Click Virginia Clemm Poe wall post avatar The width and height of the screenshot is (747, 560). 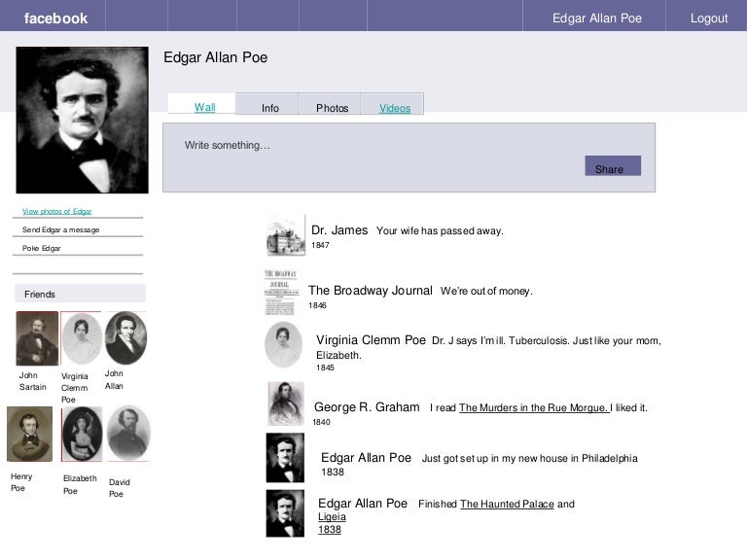(x=283, y=345)
